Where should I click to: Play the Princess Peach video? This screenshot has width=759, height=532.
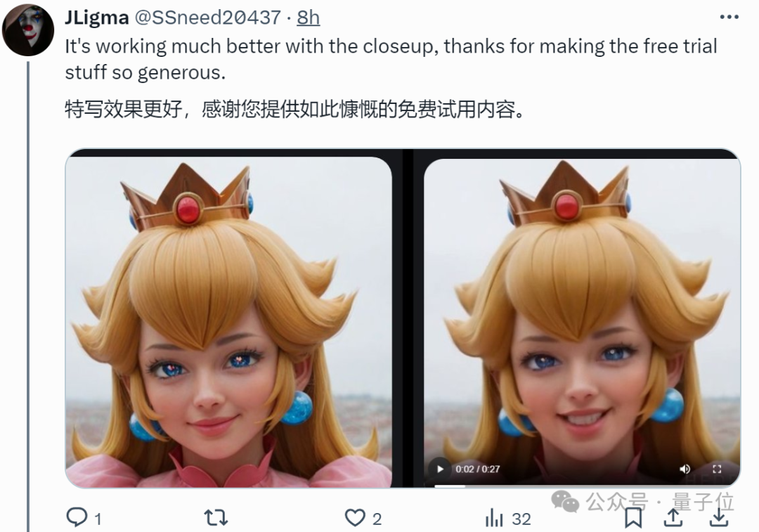point(440,469)
